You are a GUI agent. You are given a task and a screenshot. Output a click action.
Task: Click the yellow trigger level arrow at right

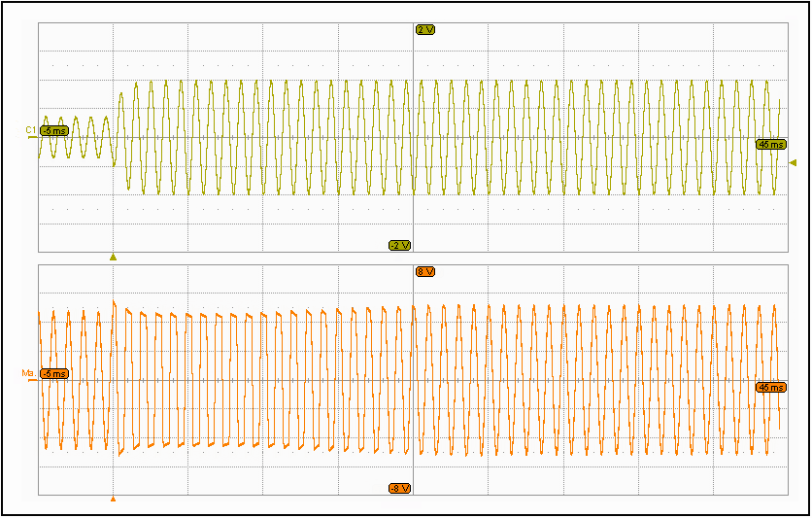coord(793,162)
